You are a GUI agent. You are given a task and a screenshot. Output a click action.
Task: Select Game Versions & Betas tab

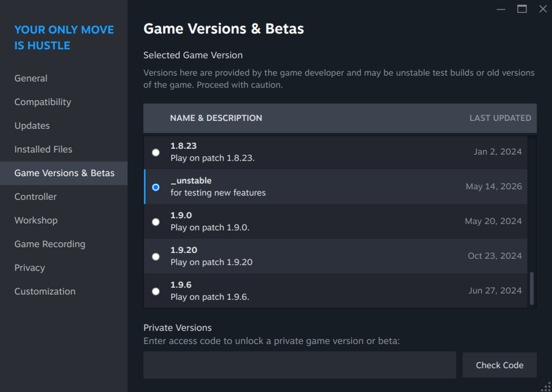[x=64, y=173]
